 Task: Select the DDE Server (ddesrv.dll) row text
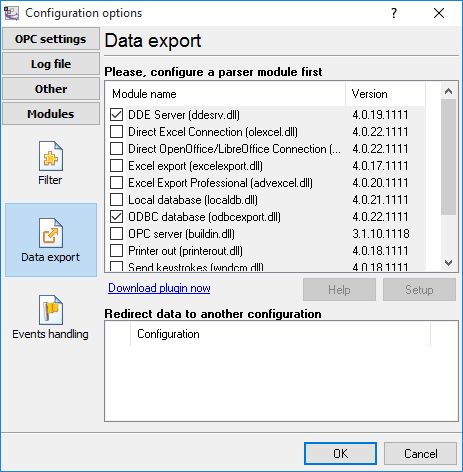point(184,115)
